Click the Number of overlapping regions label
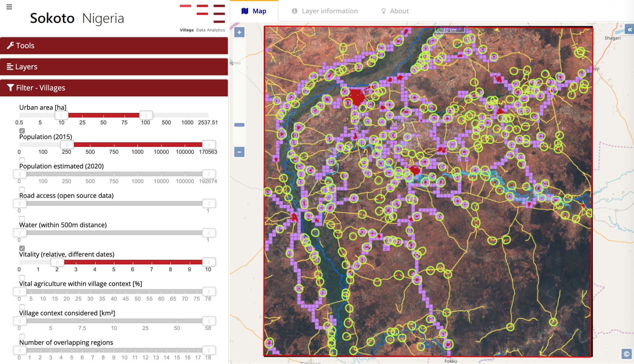The width and height of the screenshot is (634, 364). (x=66, y=342)
